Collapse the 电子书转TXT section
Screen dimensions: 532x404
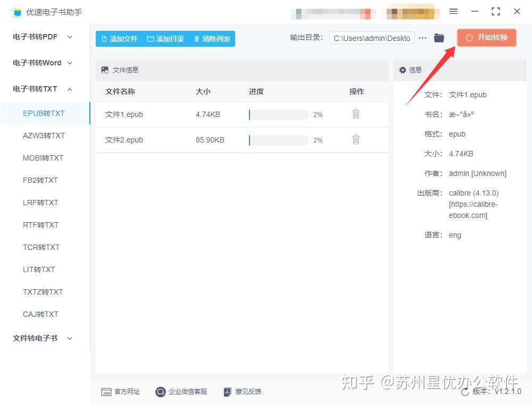(43, 89)
